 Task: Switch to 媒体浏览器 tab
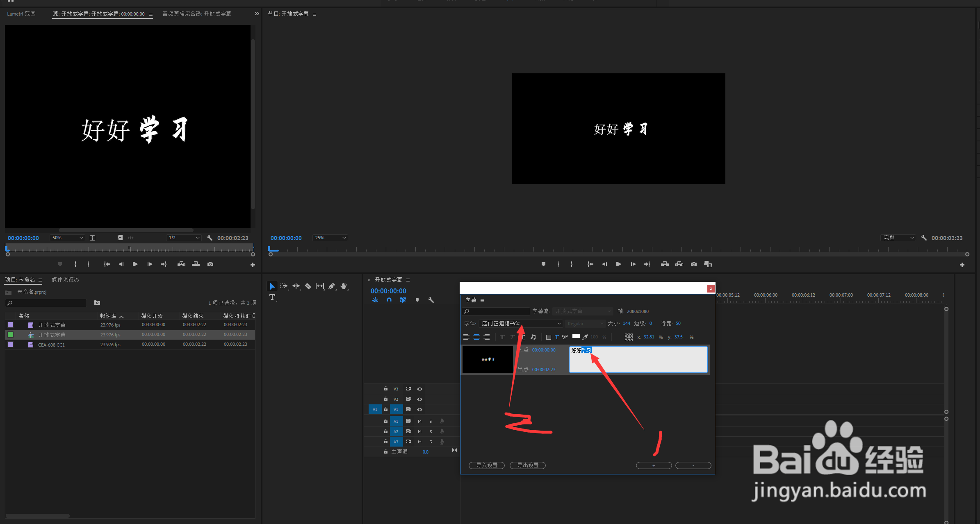coord(65,279)
